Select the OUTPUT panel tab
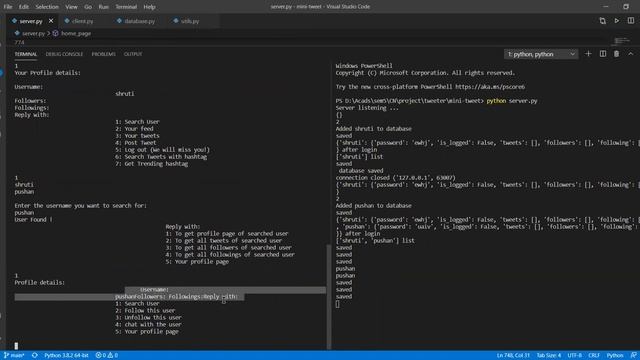The width and height of the screenshot is (640, 360). tap(133, 54)
